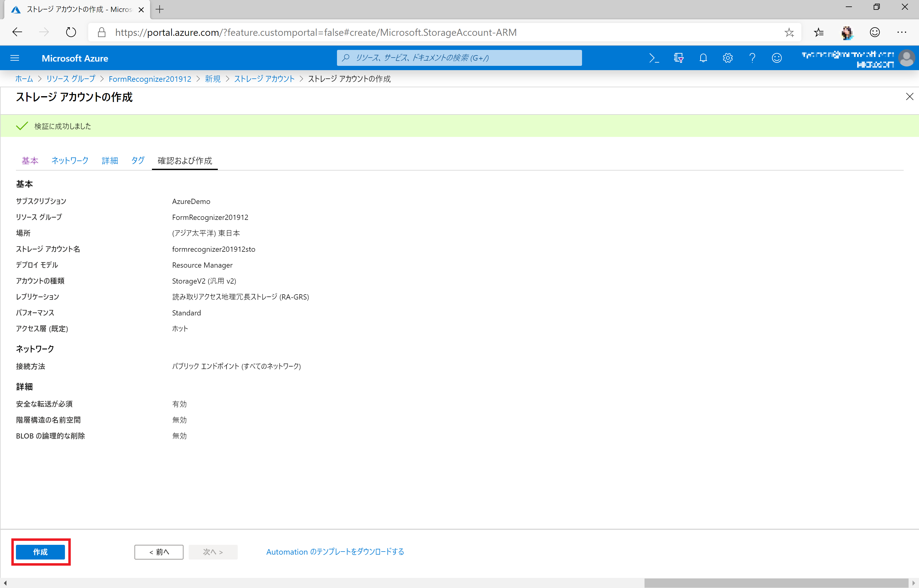
Task: Switch to the ネットワーク tab
Action: 70,161
